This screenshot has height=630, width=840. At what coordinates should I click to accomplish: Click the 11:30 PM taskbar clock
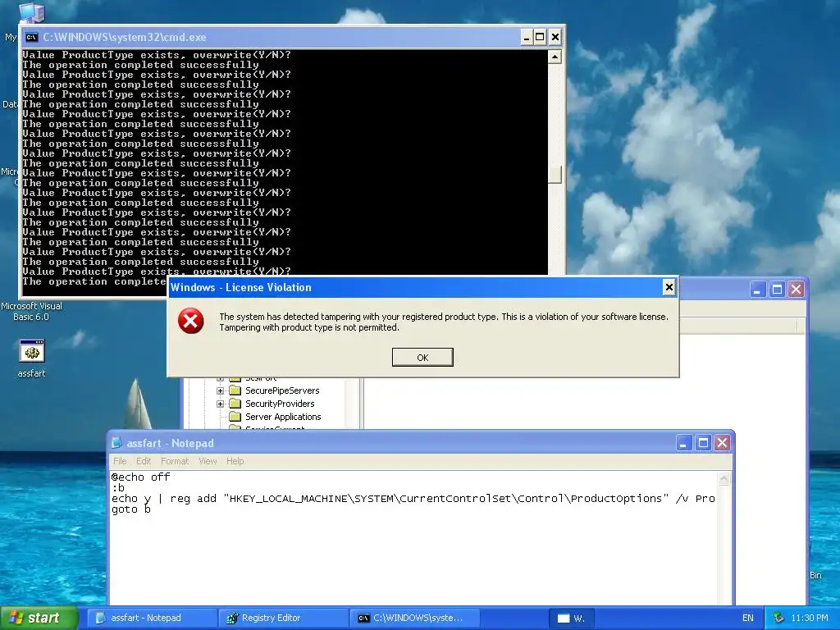tap(810, 618)
